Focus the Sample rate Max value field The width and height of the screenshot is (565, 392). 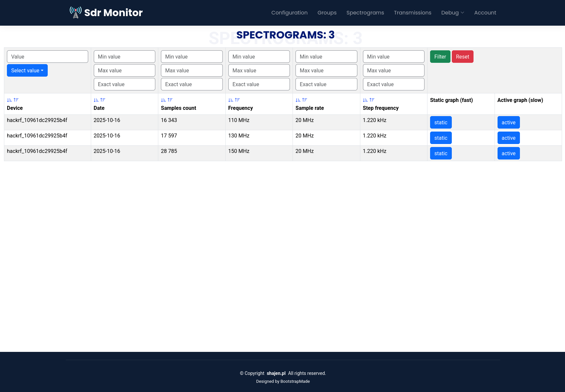(326, 70)
